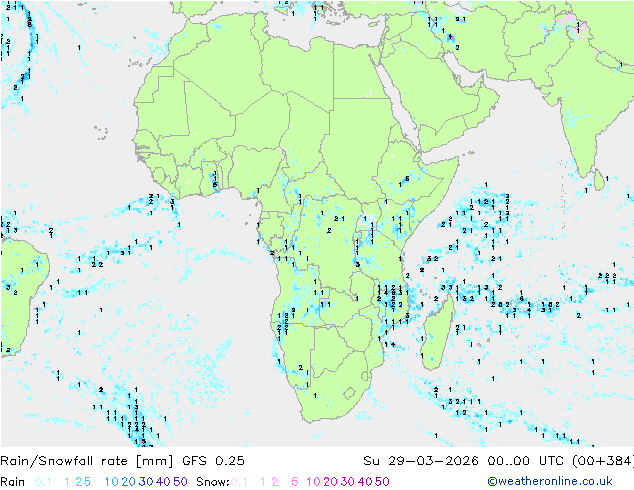Pick the Rain legend 40 color value
This screenshot has width=634, height=490.
coord(163,482)
